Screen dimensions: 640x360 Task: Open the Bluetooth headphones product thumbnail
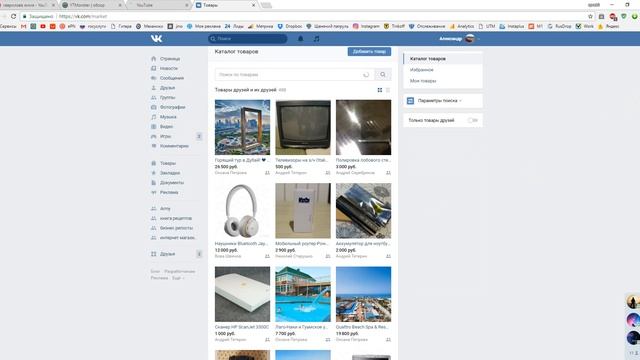pos(242,211)
